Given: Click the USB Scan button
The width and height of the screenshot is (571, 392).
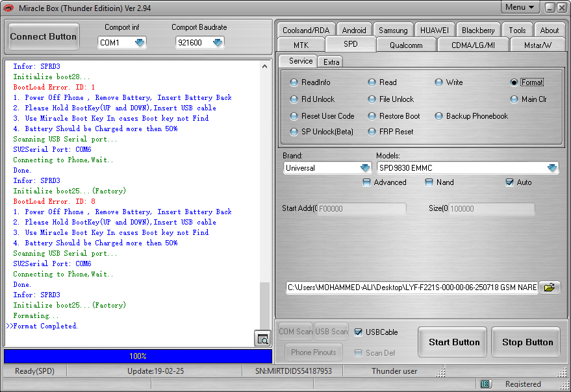Looking at the screenshot, I should (331, 331).
